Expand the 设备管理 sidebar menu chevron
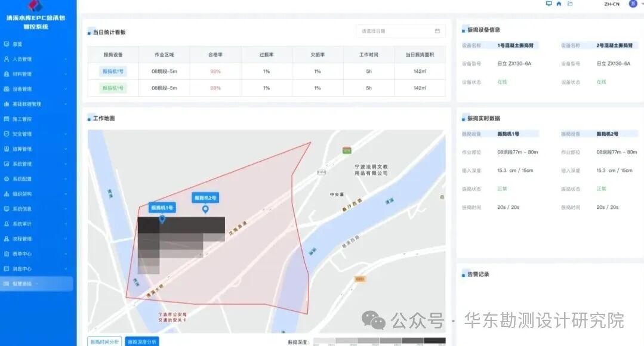 pyautogui.click(x=66, y=89)
